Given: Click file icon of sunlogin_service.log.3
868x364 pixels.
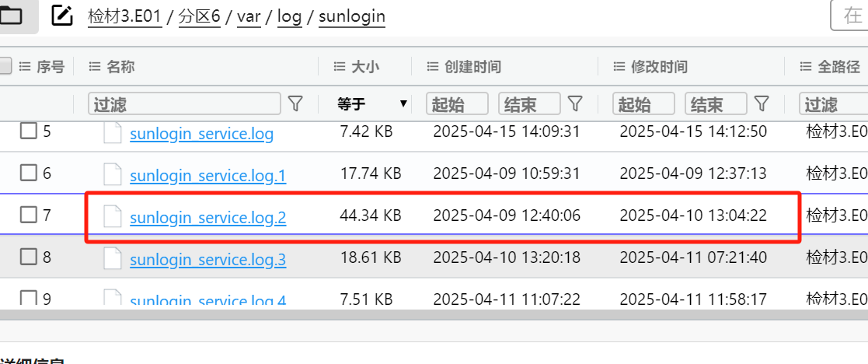Looking at the screenshot, I should pos(113,257).
